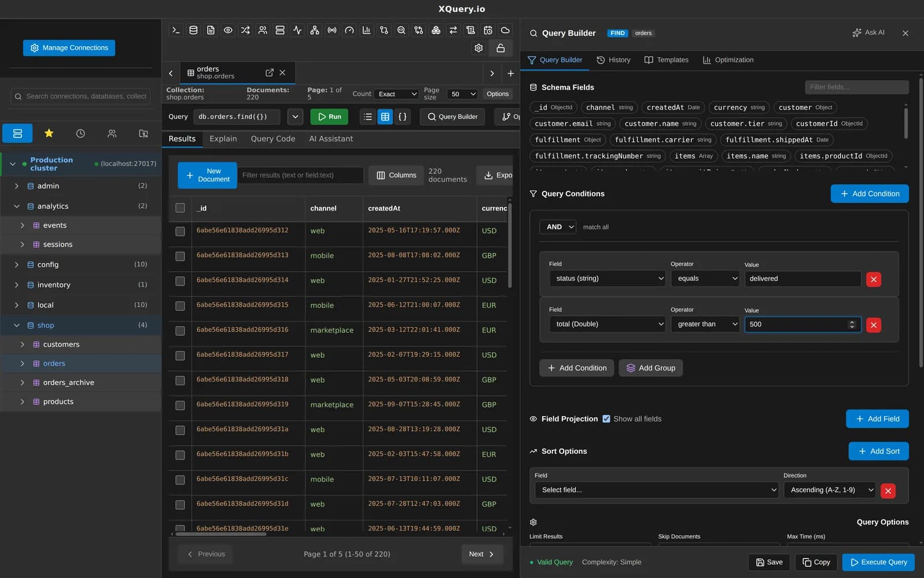Viewport: 924px width, 578px height.
Task: Click the green Run button
Action: coord(329,117)
